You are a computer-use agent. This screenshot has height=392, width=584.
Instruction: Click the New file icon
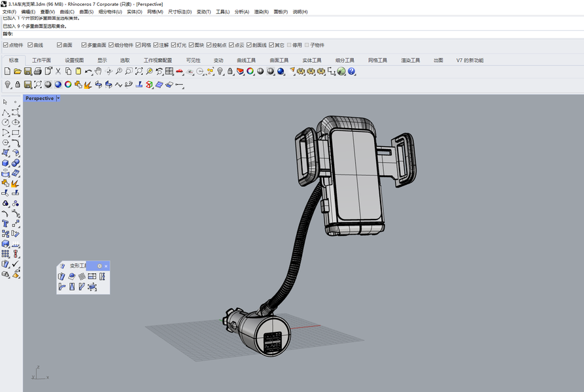click(7, 71)
